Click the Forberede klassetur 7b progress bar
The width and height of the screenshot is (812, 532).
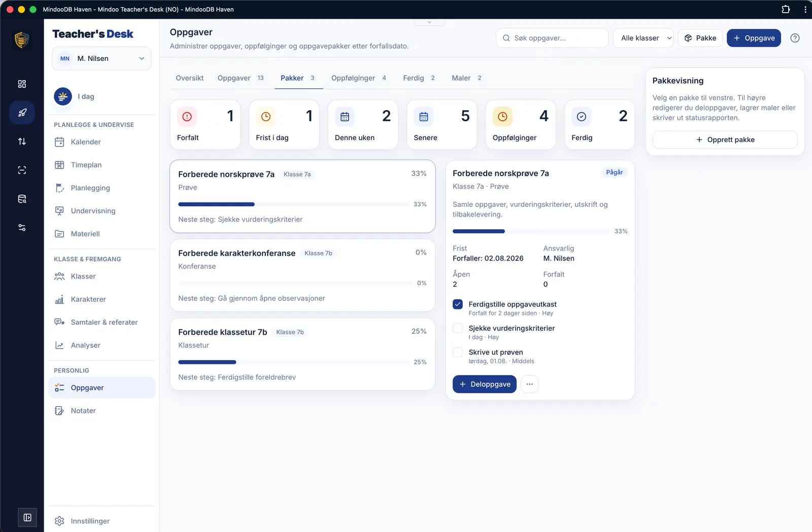click(x=294, y=362)
